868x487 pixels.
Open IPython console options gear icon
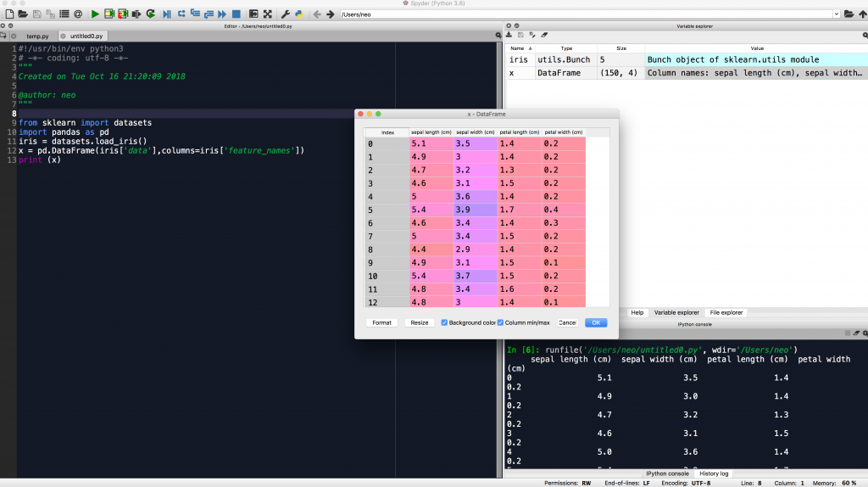click(x=865, y=333)
